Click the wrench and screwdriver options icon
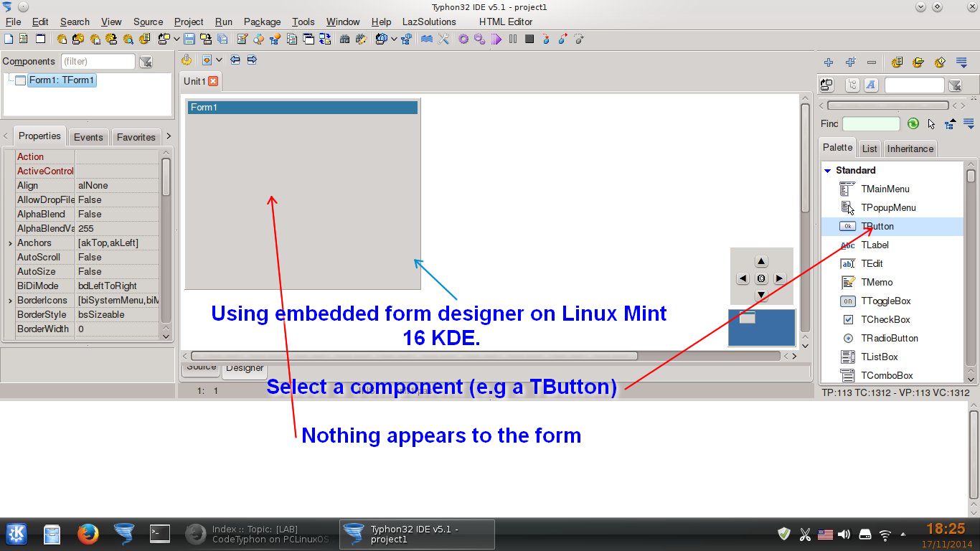The width and height of the screenshot is (980, 551). coord(443,39)
